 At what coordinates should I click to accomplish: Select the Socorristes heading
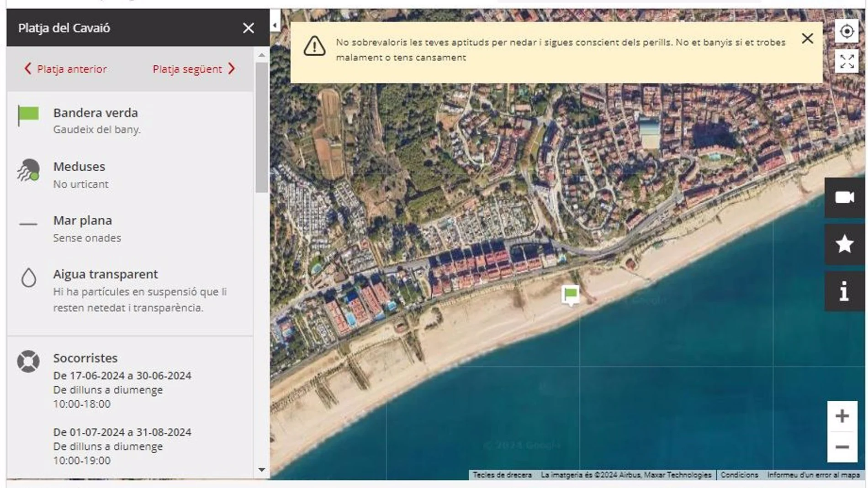point(85,358)
